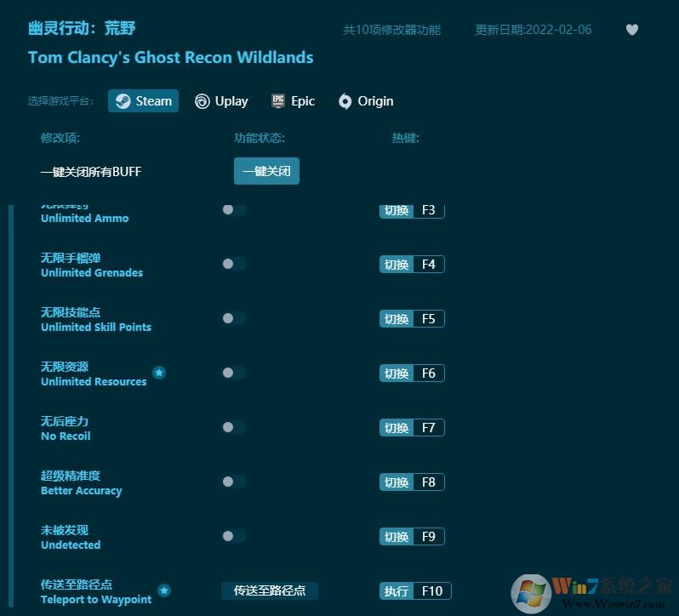Click star badge beside Unlimited Resources
This screenshot has width=679, height=616.
point(159,373)
